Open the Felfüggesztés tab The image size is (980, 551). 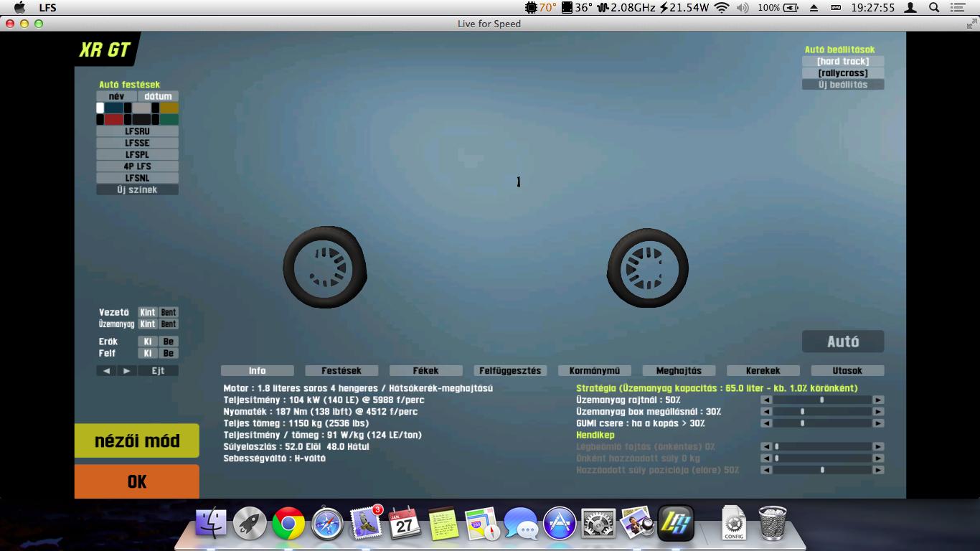coord(510,371)
